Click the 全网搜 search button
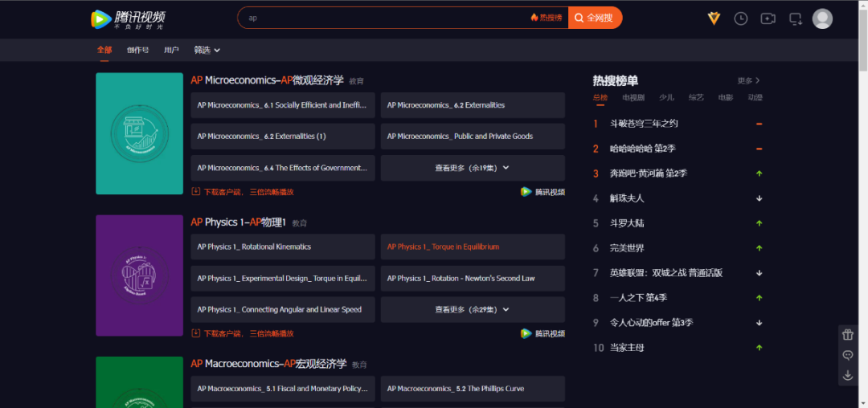Viewport: 868px width, 408px height. point(595,18)
